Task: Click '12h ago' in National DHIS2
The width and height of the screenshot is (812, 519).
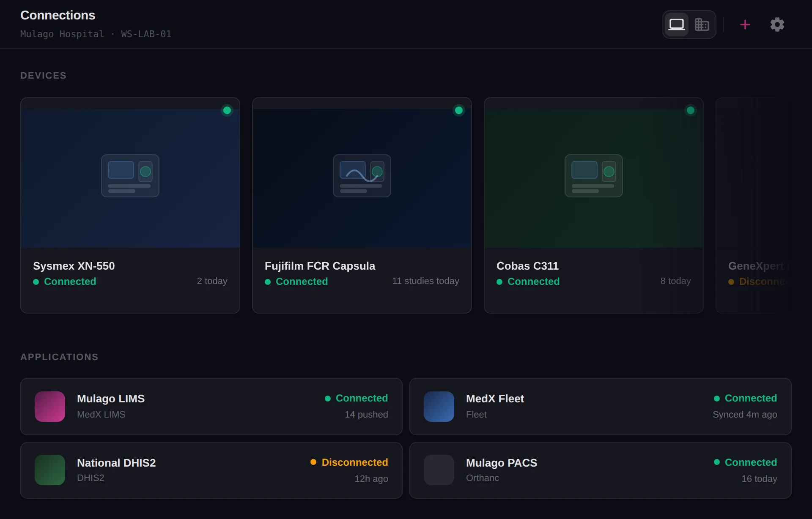Action: pyautogui.click(x=371, y=479)
